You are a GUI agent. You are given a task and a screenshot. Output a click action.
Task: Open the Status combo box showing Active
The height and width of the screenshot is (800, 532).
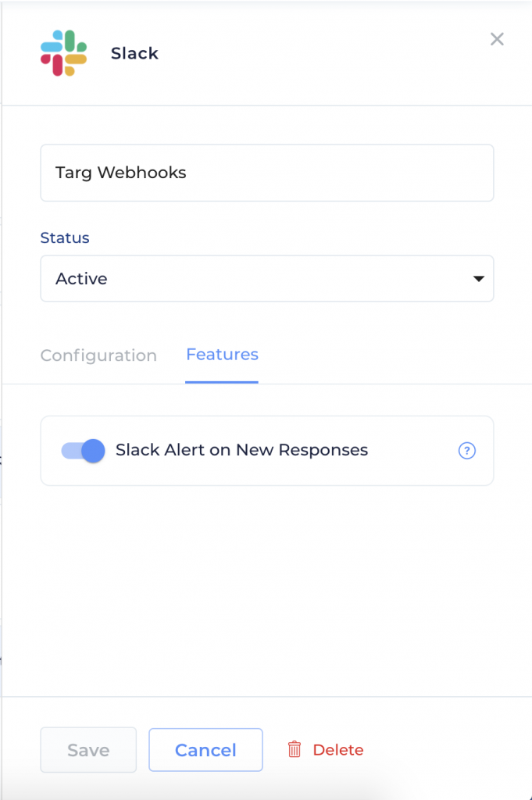click(266, 279)
